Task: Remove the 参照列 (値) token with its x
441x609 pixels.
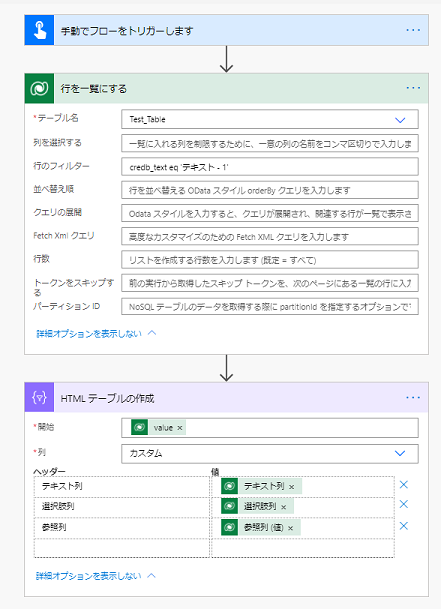Action: 291,528
